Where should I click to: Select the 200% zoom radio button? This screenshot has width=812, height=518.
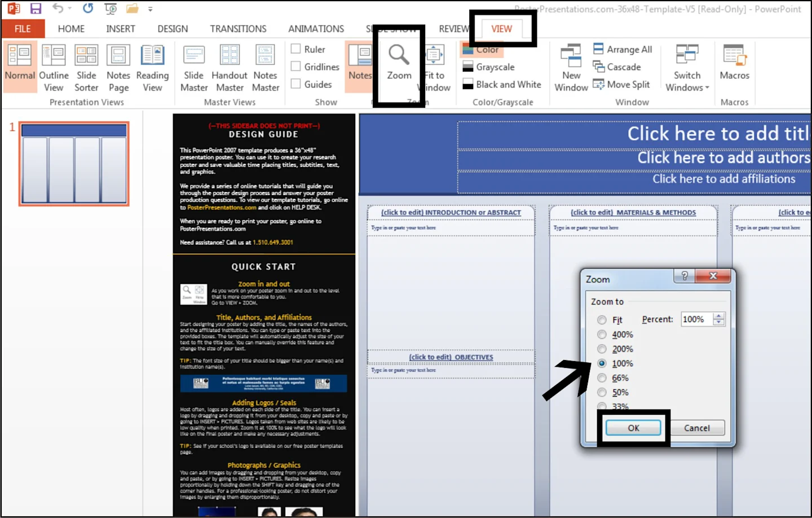click(602, 349)
